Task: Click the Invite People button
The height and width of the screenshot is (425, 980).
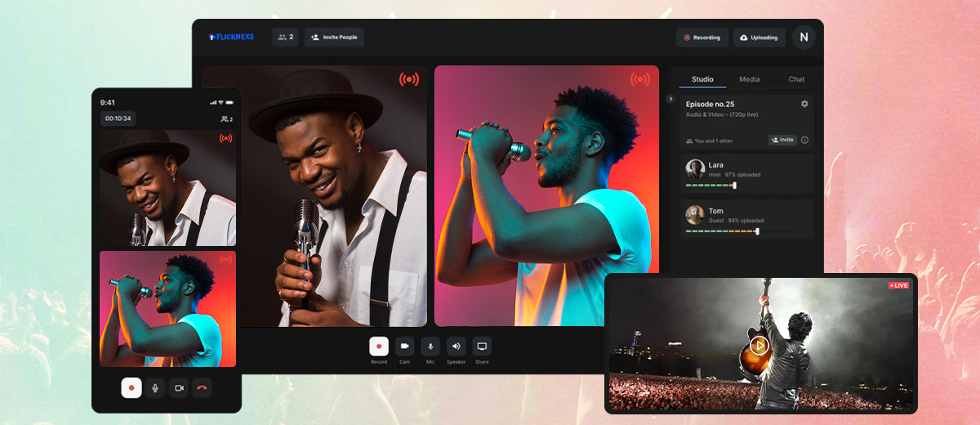Action: 334,37
